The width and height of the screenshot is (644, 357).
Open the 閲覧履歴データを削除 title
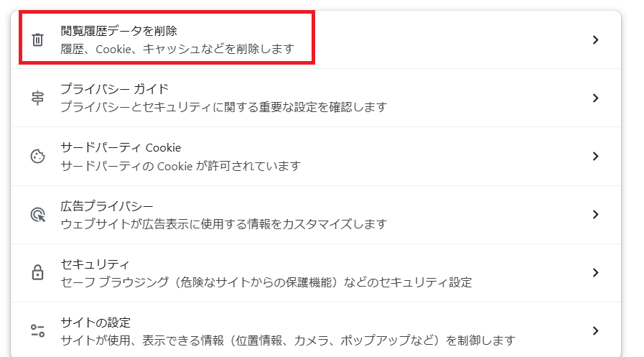tap(118, 31)
